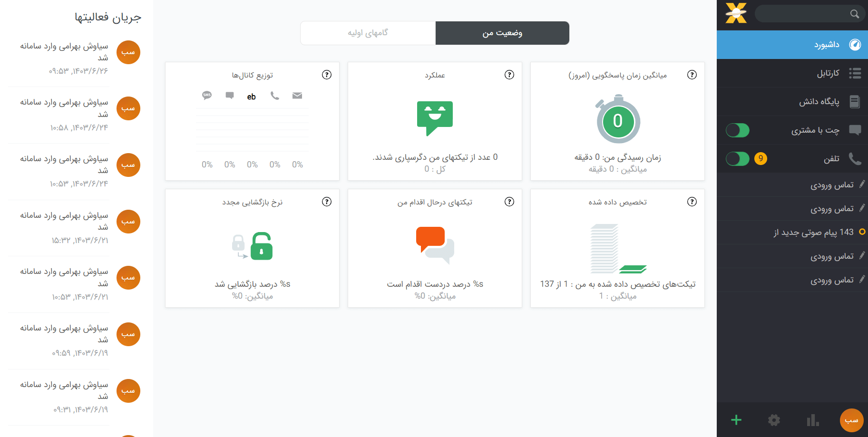Viewport: 868px width, 437px height.
Task: Click the search input field
Action: point(809,14)
